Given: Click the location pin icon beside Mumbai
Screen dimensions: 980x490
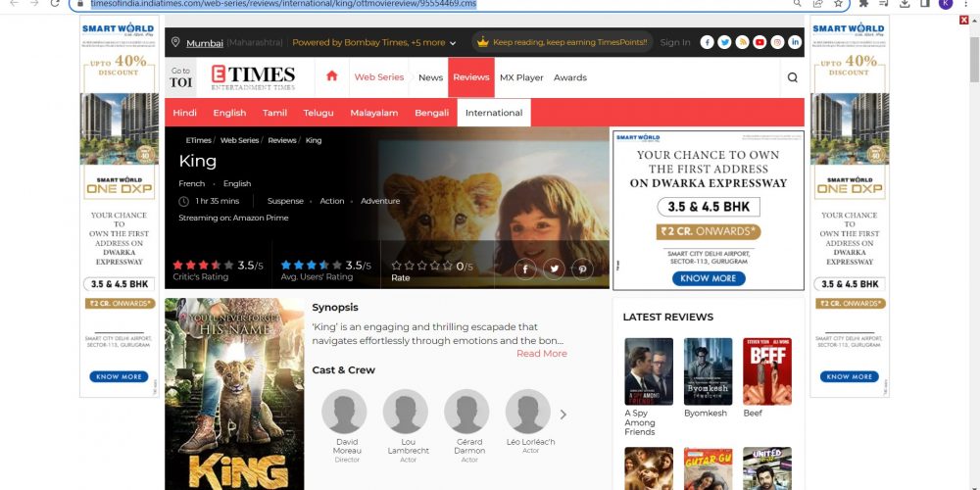Looking at the screenshot, I should 175,42.
